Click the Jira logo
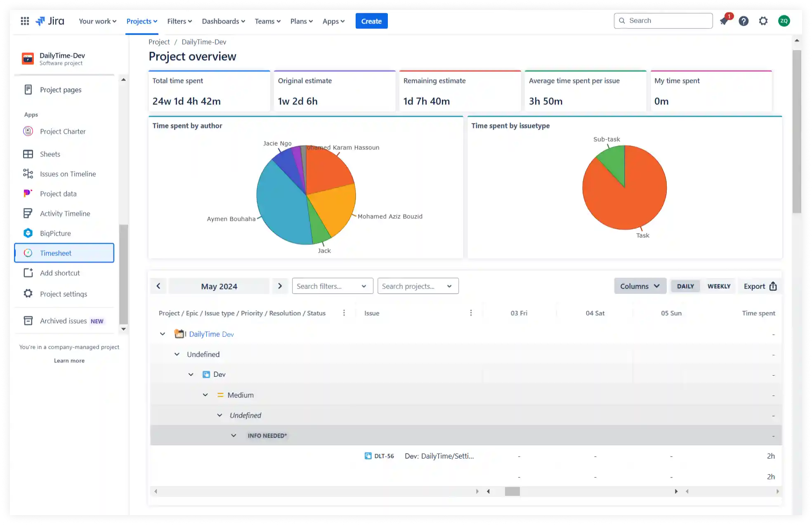812x525 pixels. point(50,21)
